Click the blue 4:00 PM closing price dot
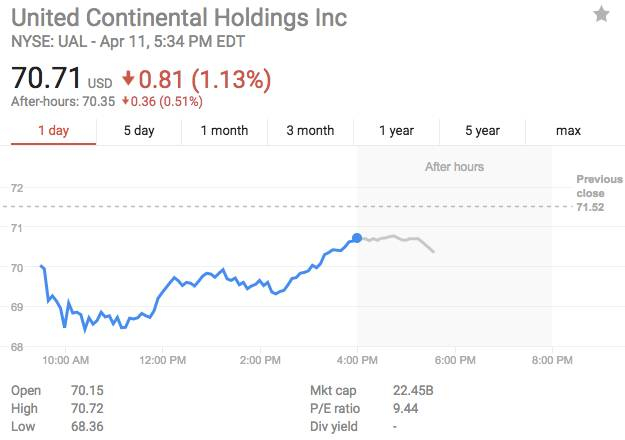This screenshot has height=440, width=625. point(357,238)
